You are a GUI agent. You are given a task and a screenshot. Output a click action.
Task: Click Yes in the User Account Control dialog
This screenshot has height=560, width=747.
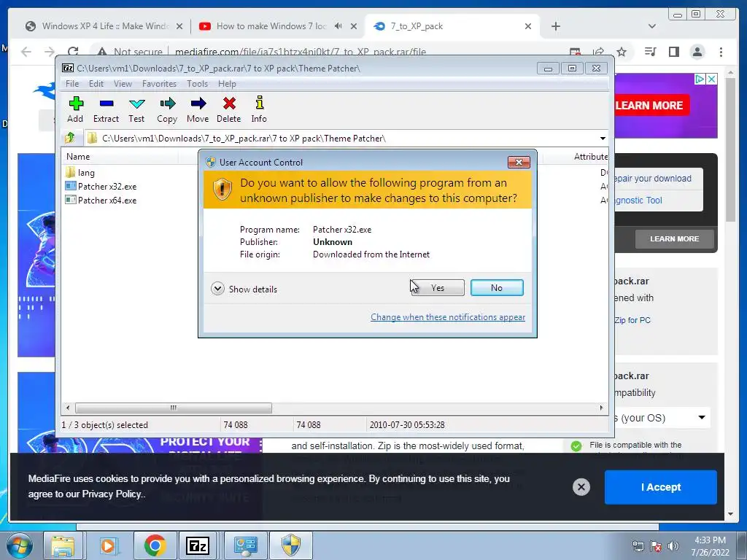[438, 287]
